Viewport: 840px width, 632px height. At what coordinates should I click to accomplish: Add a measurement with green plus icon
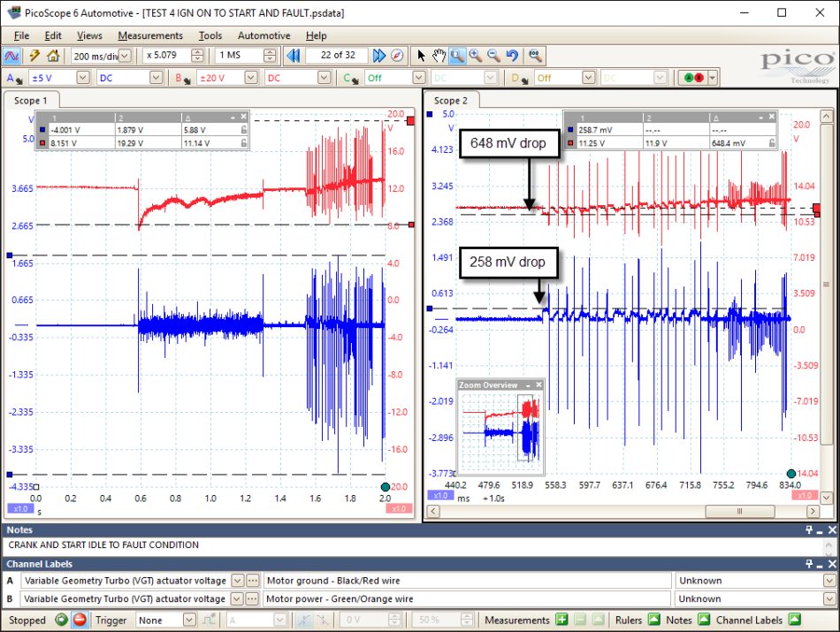[561, 621]
